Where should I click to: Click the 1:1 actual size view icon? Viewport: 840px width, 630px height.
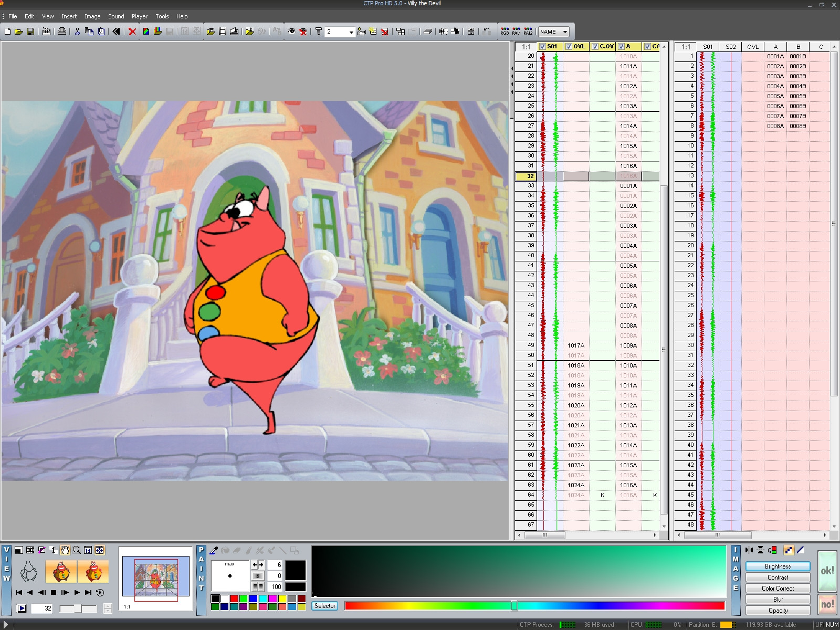88,550
